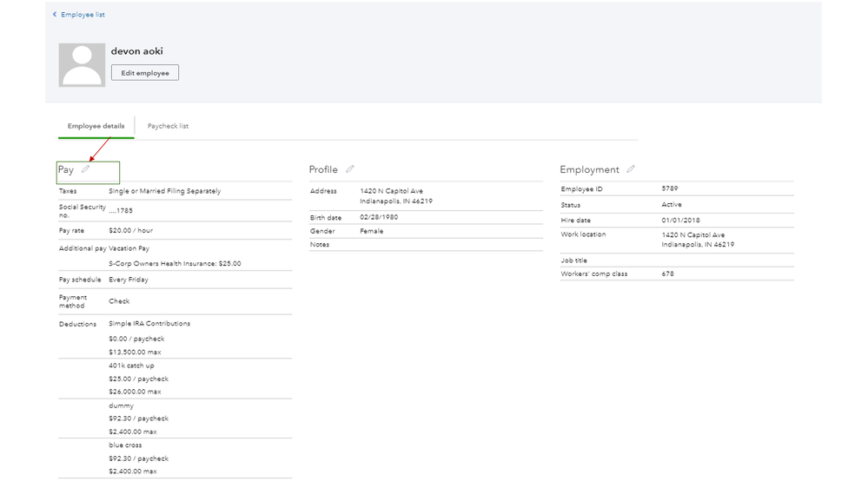868x488 pixels.
Task: Click the Employment section heading
Action: (x=589, y=169)
